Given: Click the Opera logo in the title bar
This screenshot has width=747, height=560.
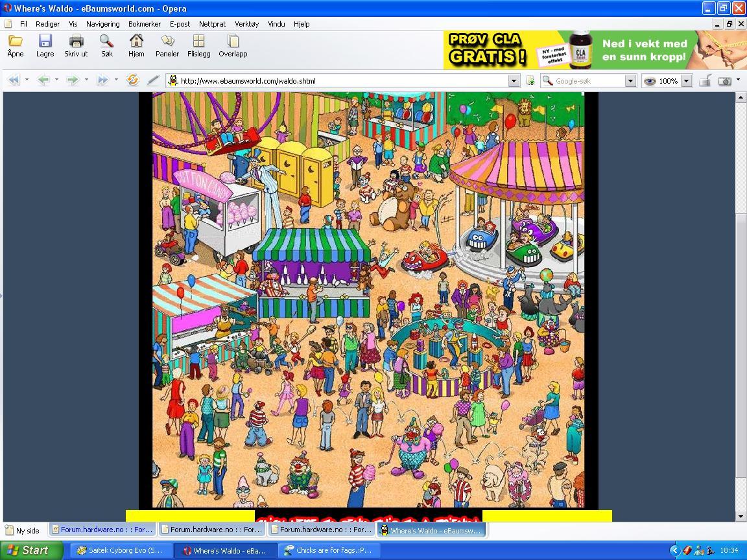Looking at the screenshot, I should (6, 8).
